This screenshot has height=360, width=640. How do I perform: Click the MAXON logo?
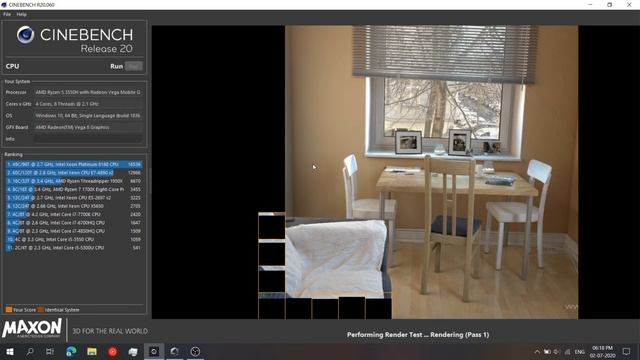point(32,329)
